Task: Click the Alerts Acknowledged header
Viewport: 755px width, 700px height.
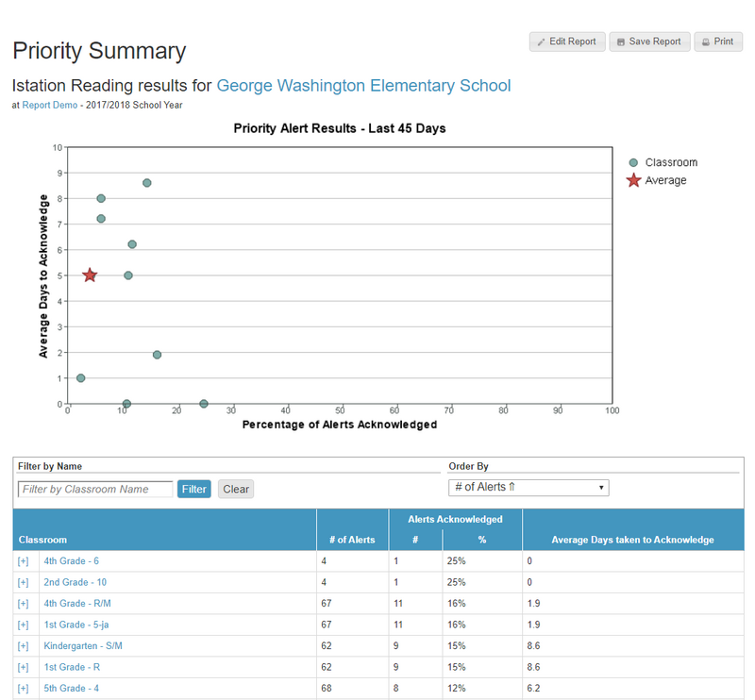Action: [x=455, y=520]
